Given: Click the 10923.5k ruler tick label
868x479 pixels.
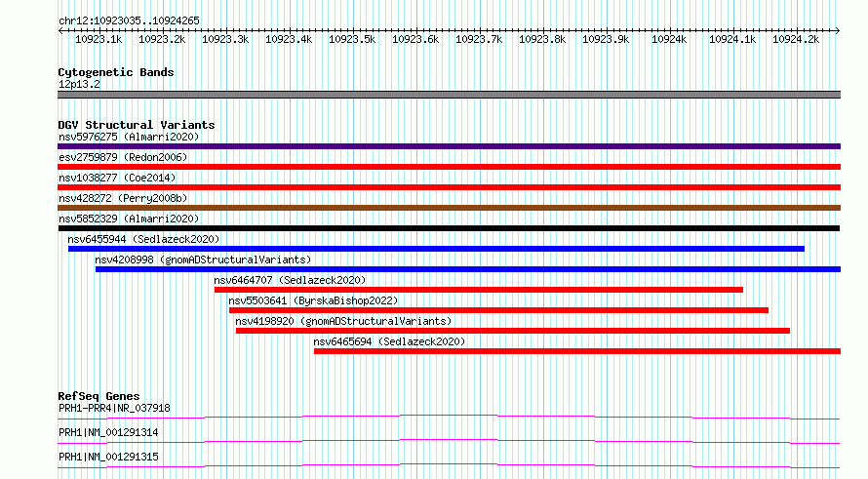Looking at the screenshot, I should coord(352,39).
